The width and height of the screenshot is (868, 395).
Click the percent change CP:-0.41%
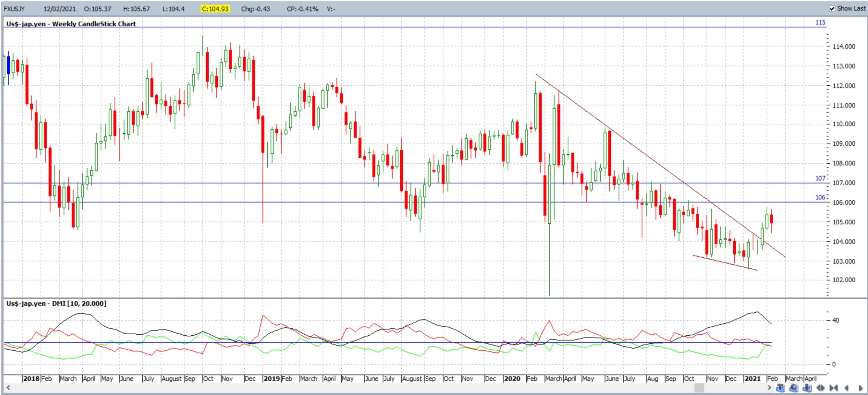point(302,9)
